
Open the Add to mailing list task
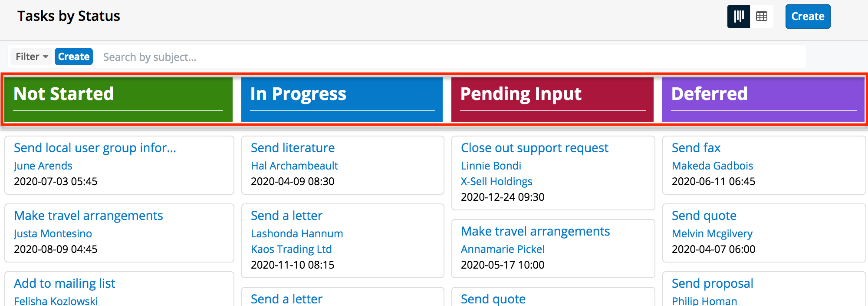tap(64, 283)
